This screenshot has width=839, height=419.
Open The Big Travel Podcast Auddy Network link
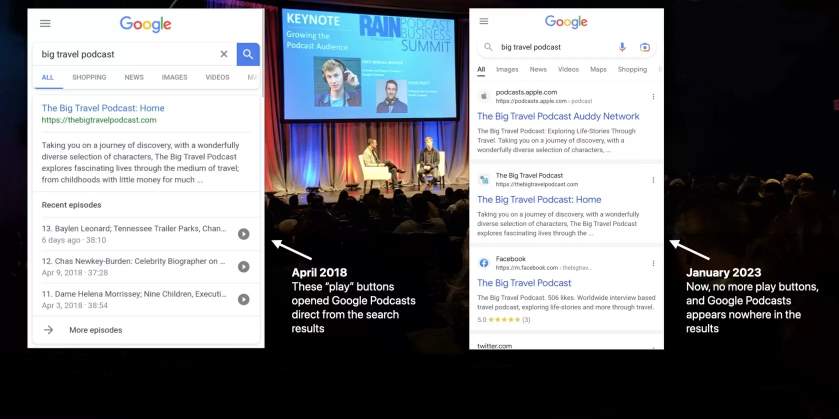tap(558, 116)
